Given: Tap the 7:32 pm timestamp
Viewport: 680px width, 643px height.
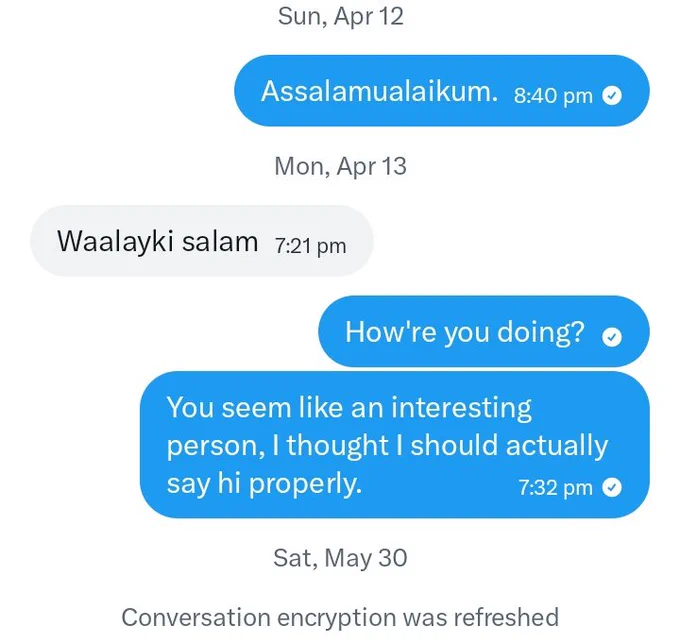Looking at the screenshot, I should [555, 487].
